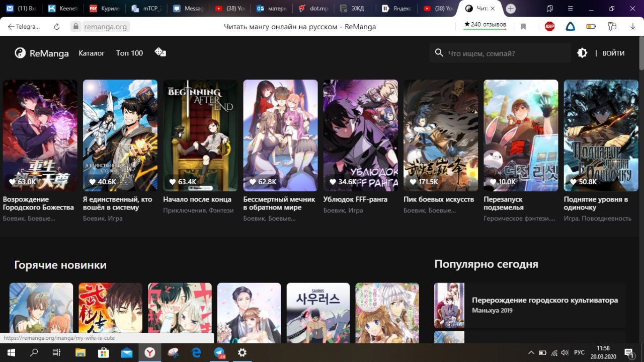The image size is (644, 362).
Task: Open the Mail app in the taskbar
Action: coord(127,352)
